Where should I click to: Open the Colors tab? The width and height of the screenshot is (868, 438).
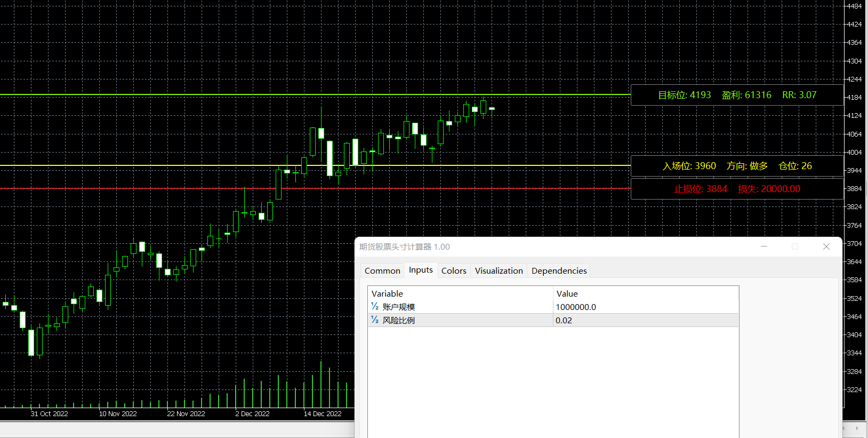[x=454, y=271]
